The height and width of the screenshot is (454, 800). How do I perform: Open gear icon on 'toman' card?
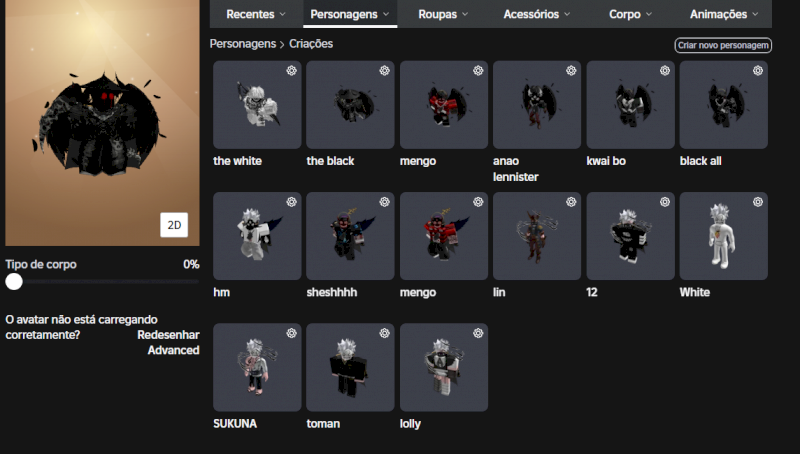385,333
